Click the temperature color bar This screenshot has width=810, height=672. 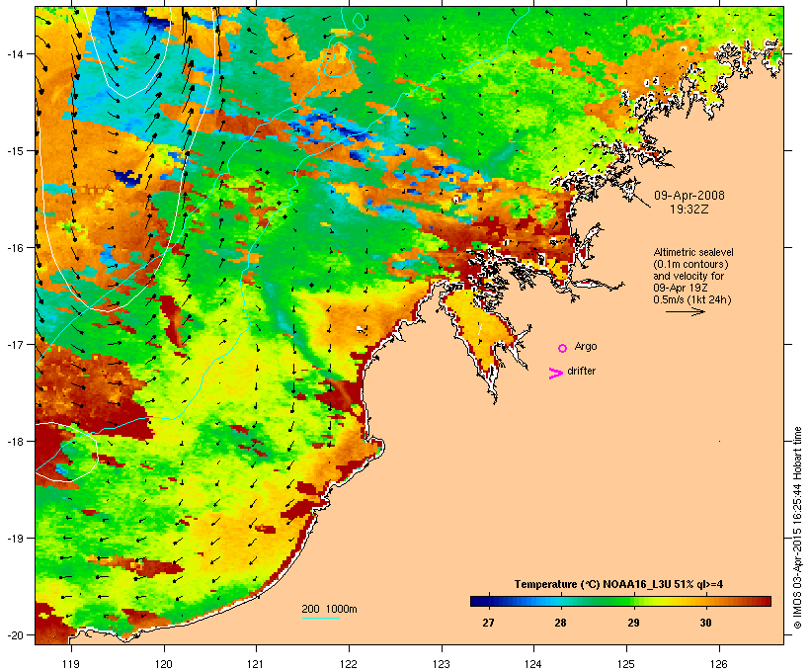[620, 601]
